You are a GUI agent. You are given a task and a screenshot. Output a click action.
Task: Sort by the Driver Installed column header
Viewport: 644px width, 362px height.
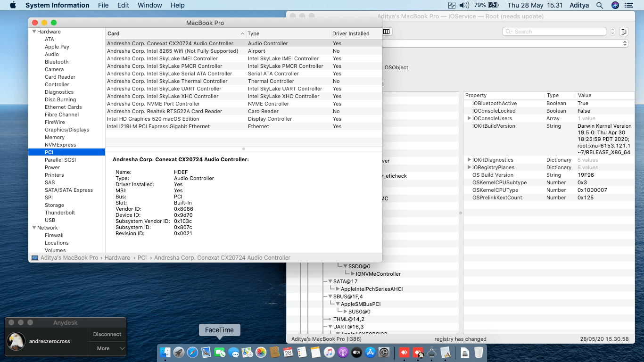pos(356,33)
